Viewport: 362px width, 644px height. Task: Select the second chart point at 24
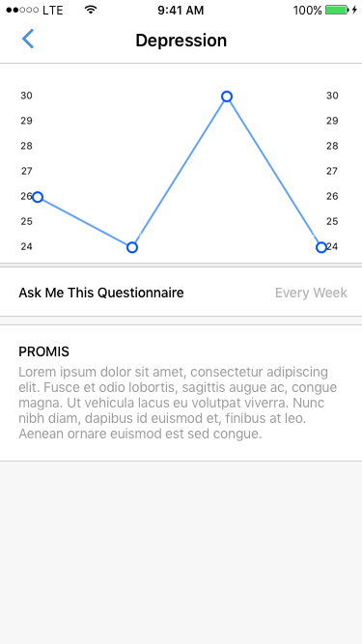point(131,248)
